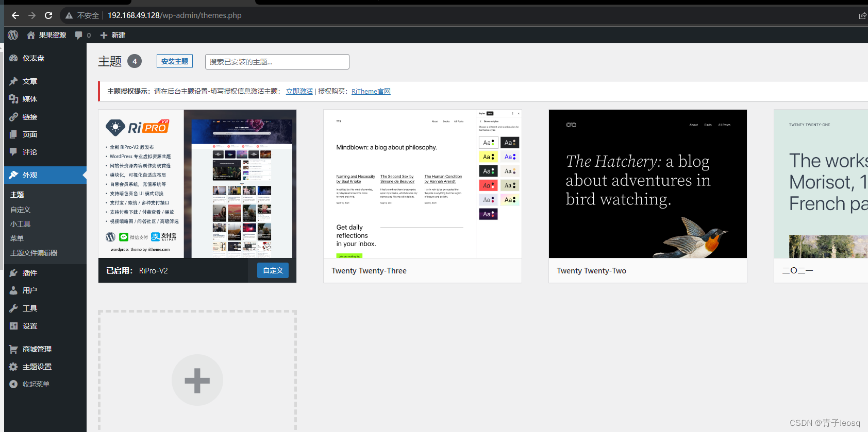
Task: Click the 用户 user icon
Action: (13, 290)
